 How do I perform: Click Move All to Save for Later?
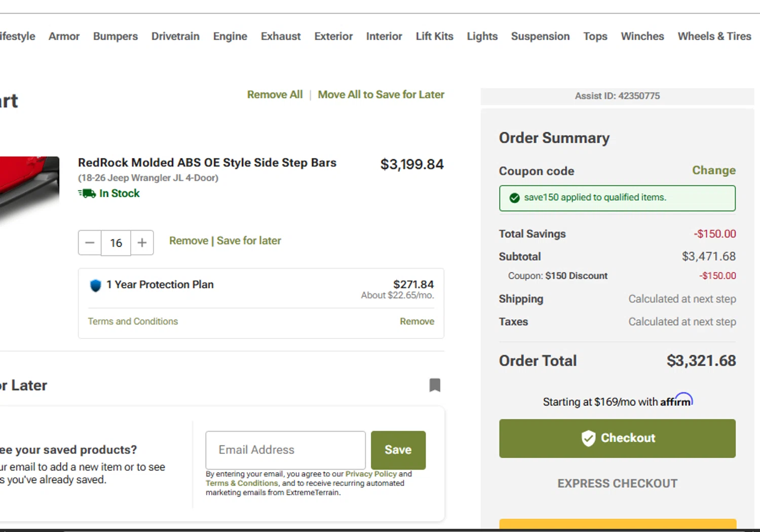coord(381,95)
